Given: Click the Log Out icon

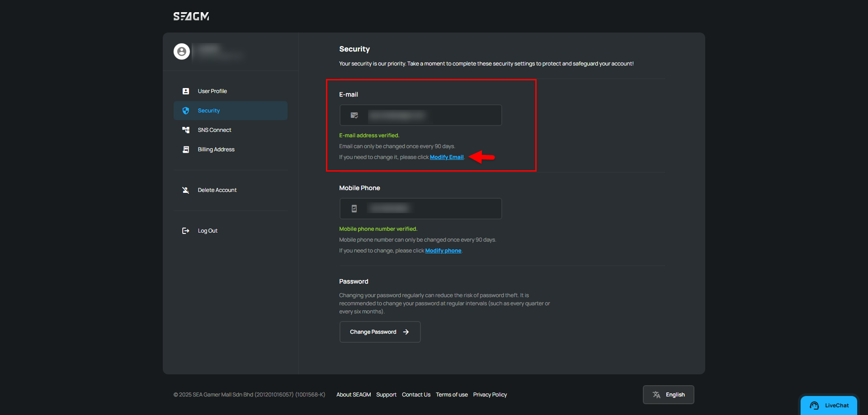Looking at the screenshot, I should coord(186,231).
